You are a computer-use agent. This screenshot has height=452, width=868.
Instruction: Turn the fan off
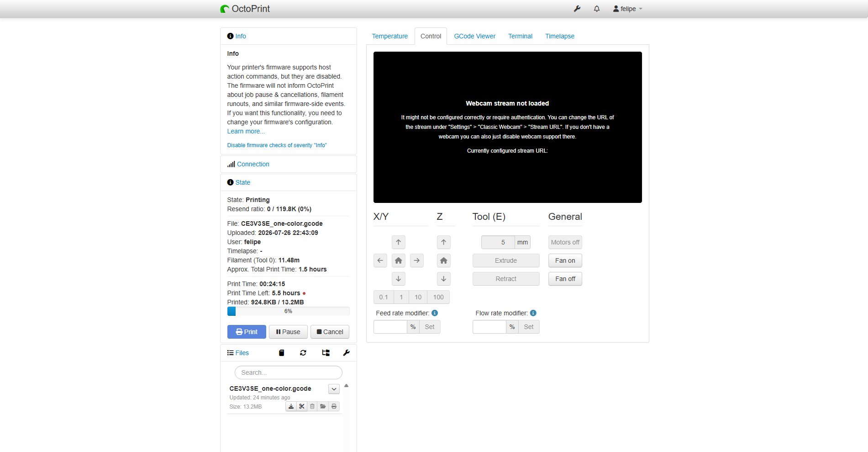point(565,279)
